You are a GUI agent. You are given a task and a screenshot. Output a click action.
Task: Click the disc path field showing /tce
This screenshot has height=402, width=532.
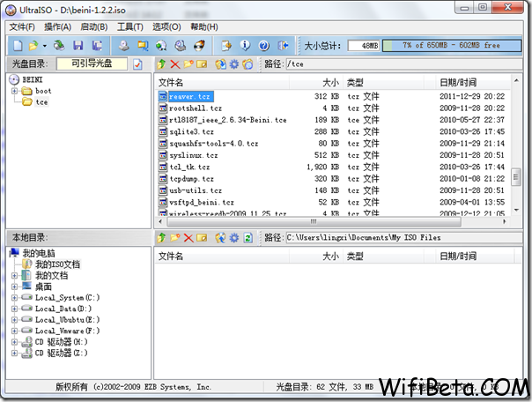403,63
